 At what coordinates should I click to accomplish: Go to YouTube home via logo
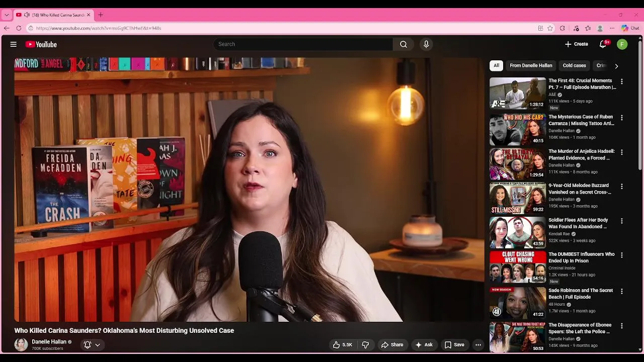41,44
